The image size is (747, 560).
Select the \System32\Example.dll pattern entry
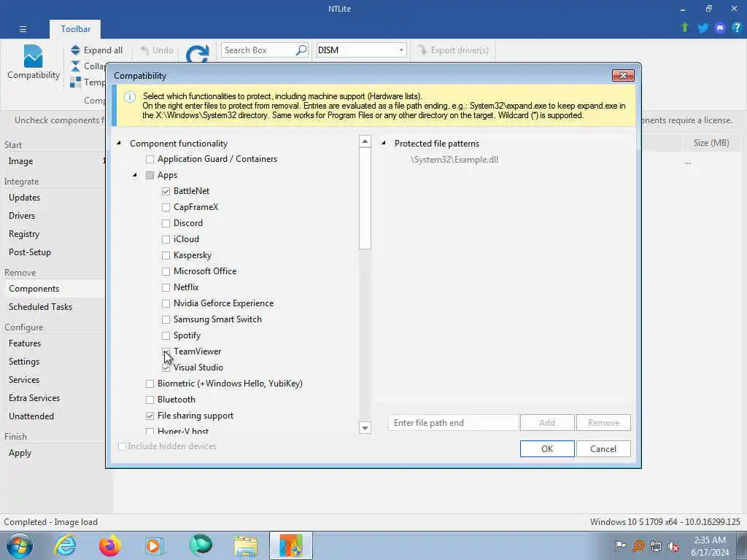click(454, 160)
